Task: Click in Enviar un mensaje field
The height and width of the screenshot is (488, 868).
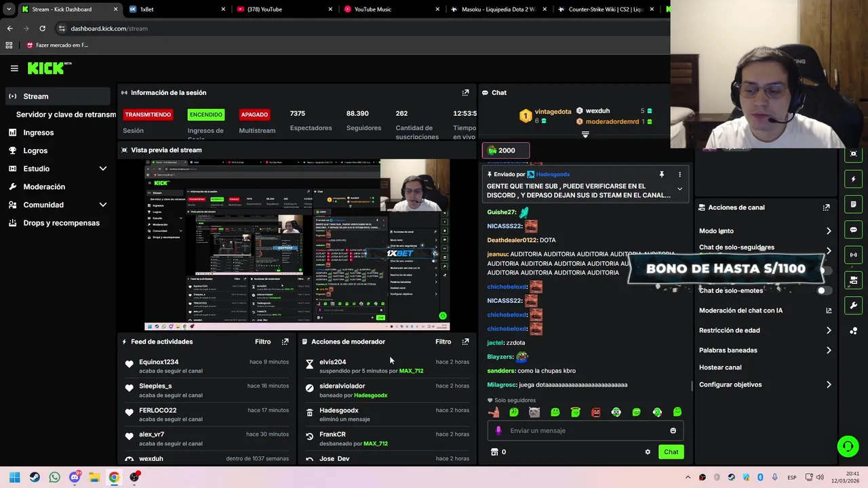Action: pyautogui.click(x=585, y=430)
